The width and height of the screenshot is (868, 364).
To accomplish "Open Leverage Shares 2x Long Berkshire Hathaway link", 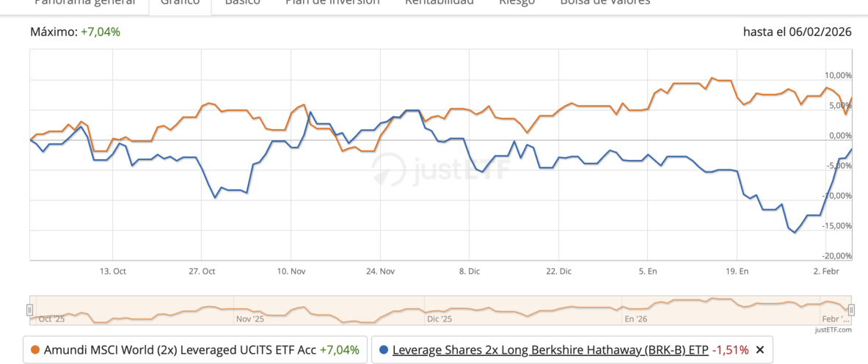I will pos(550,350).
